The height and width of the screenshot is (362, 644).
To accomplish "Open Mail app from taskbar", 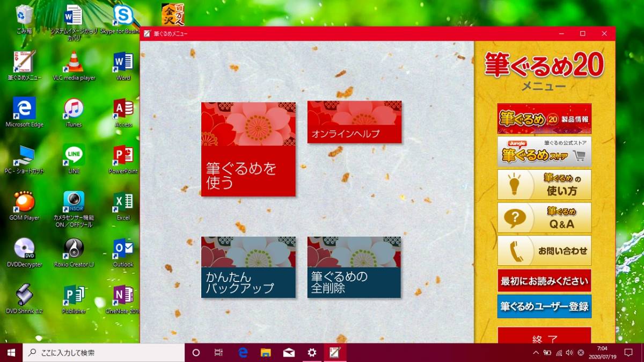I will pos(289,352).
